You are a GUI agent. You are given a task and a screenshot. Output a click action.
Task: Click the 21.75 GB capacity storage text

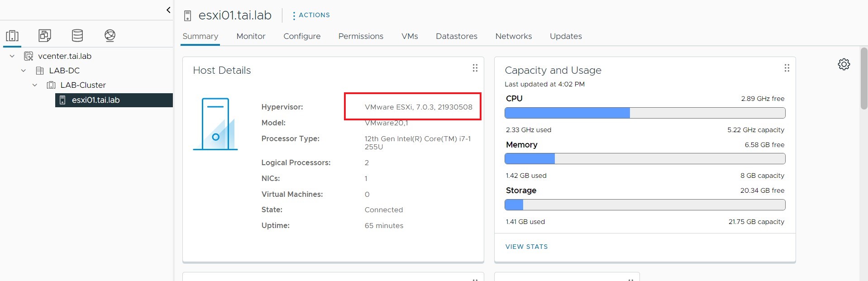[756, 222]
